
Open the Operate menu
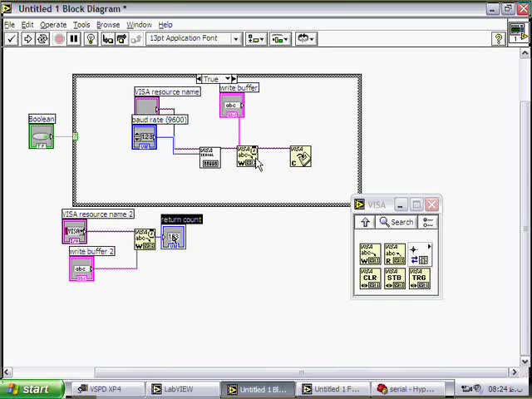click(x=53, y=25)
